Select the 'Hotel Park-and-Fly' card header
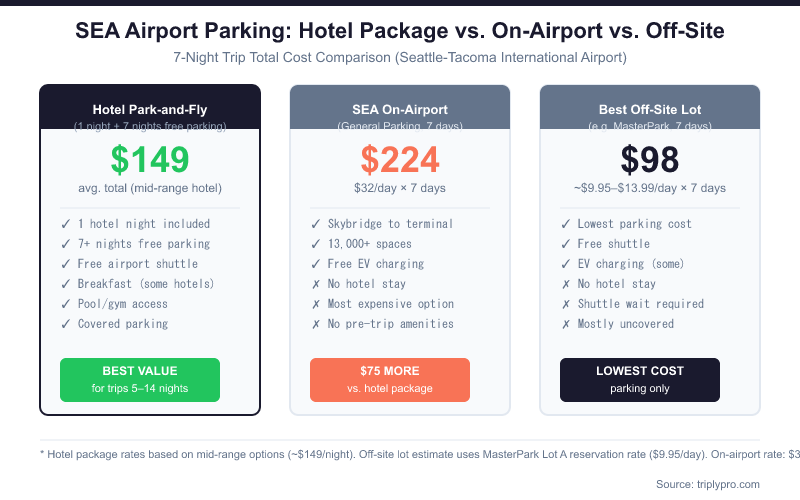Viewport: 800px width, 500px height. point(150,110)
